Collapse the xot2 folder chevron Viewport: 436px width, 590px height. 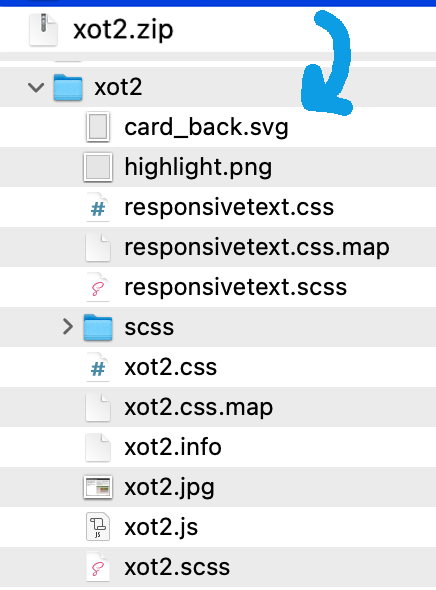pos(36,87)
